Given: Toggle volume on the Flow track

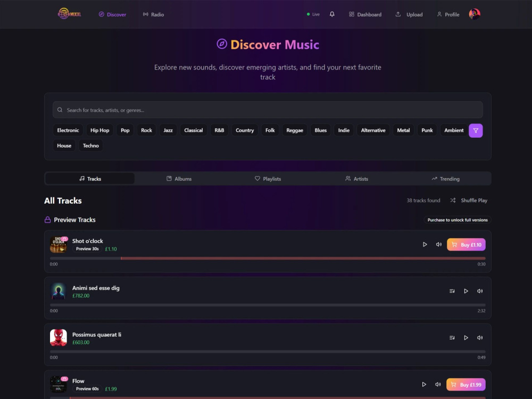Looking at the screenshot, I should (x=438, y=385).
